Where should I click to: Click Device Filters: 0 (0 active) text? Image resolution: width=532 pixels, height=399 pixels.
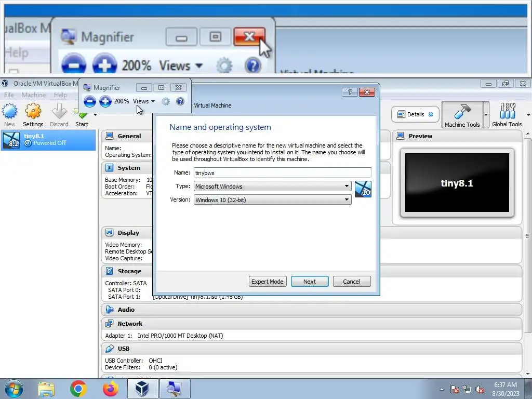click(x=141, y=367)
